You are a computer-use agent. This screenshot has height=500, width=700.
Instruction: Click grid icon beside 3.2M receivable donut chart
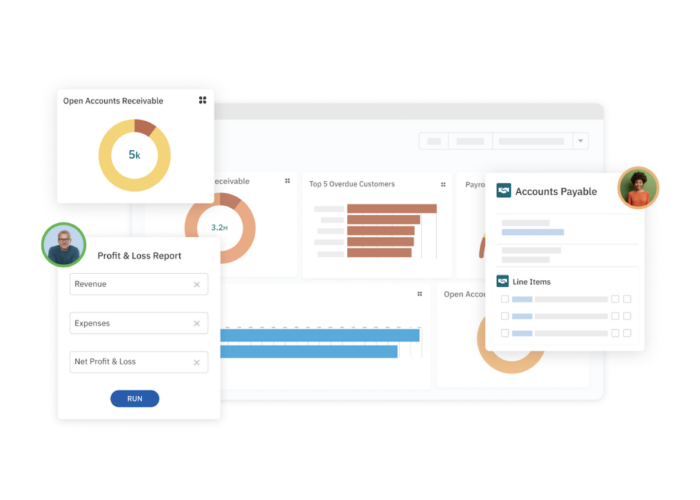[288, 182]
